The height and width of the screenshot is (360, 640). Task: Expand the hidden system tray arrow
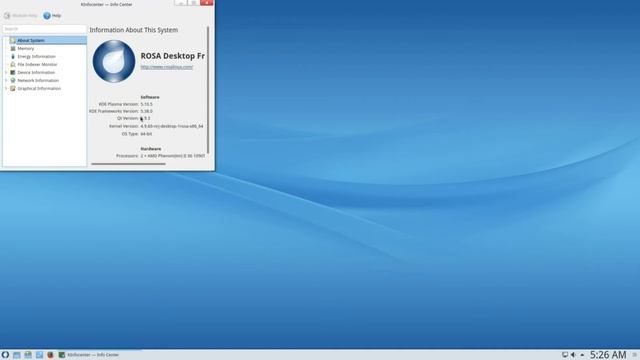[x=582, y=355]
